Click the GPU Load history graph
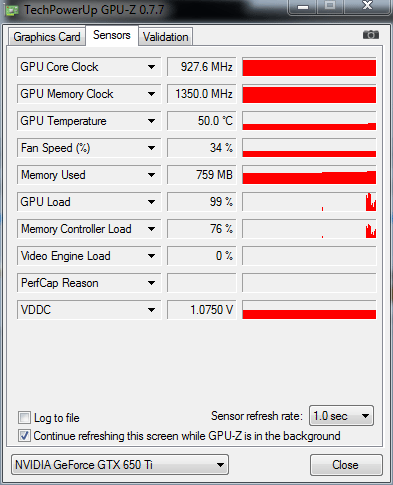393x485 pixels. [309, 202]
